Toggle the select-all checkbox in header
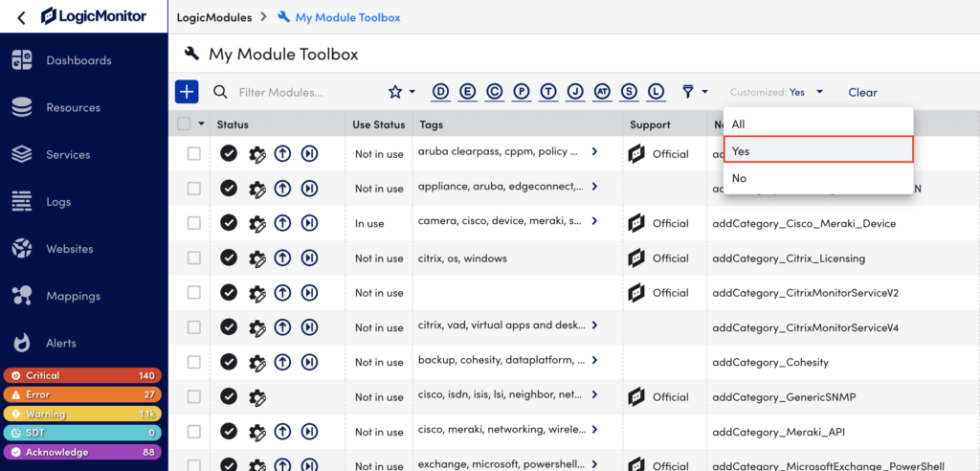The height and width of the screenshot is (471, 980). (x=185, y=123)
